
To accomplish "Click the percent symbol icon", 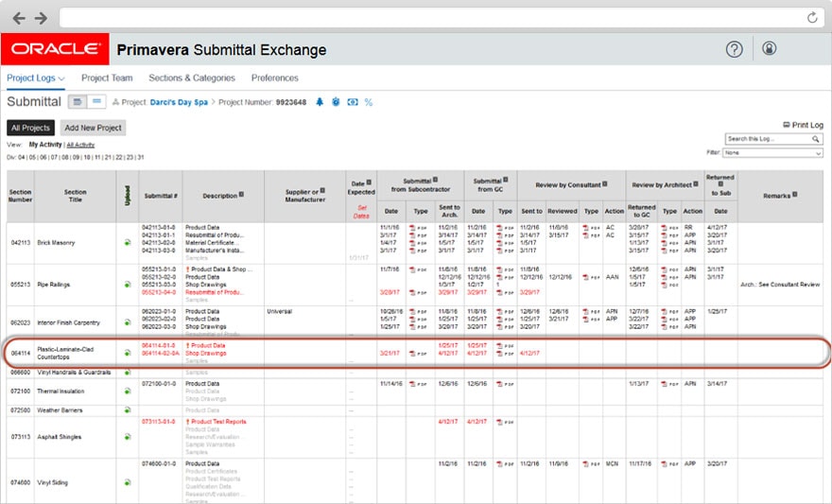I will click(x=368, y=102).
